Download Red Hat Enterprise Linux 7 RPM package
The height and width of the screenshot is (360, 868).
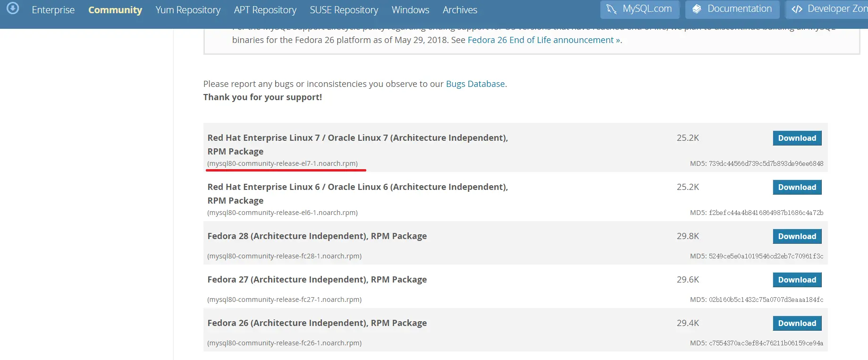(x=797, y=138)
